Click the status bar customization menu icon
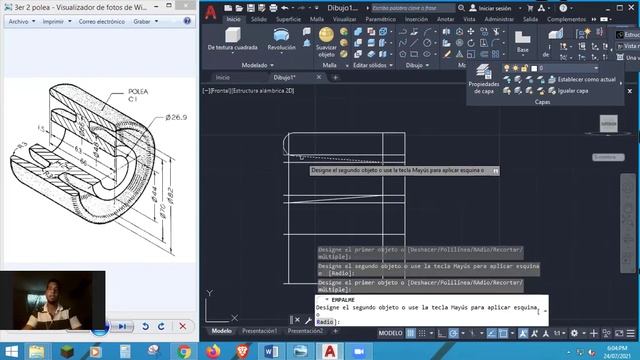Screen dimensions: 640x360 [631, 333]
